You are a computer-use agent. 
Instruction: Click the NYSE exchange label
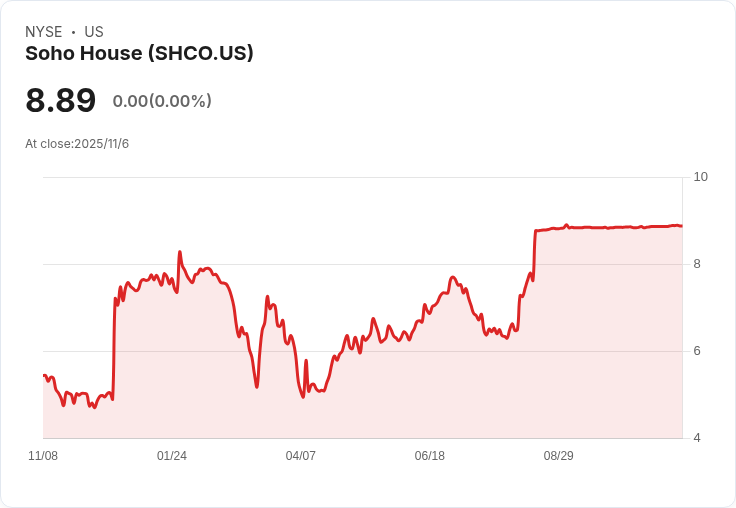[44, 32]
